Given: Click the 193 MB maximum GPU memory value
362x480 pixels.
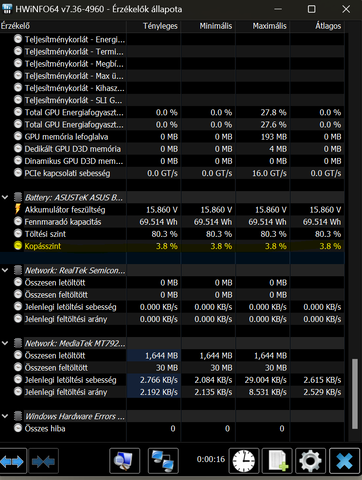Looking at the screenshot, I should (274, 137).
